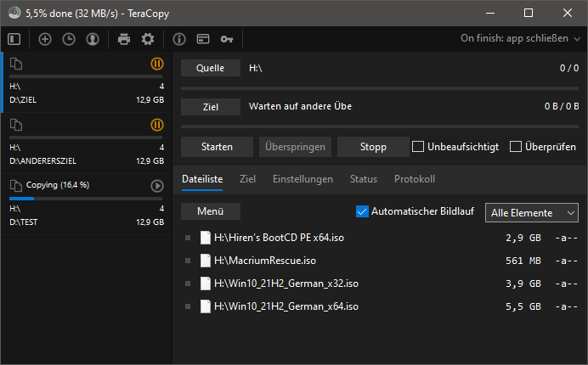Screen dimensions: 588x365
Task: Click the 5,5 GB size value
Action: tap(523, 306)
